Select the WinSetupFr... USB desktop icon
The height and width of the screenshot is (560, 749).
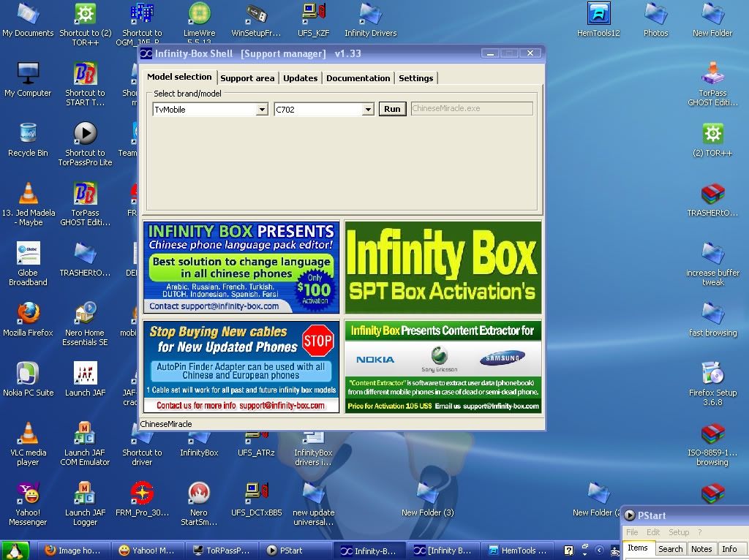coord(257,19)
